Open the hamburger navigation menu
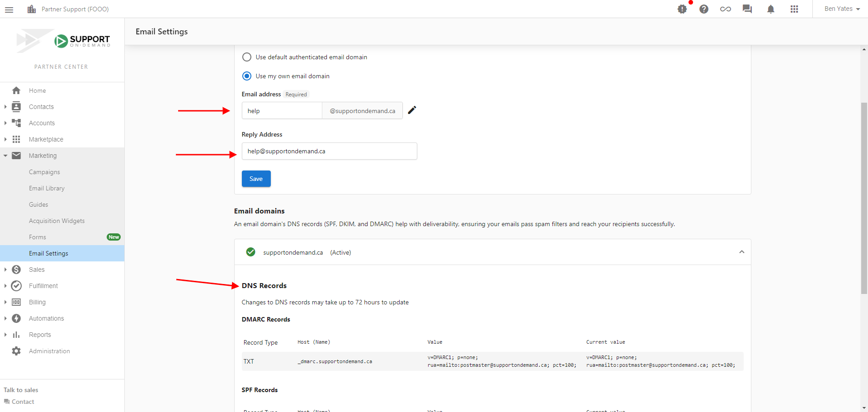Image resolution: width=868 pixels, height=412 pixels. tap(9, 9)
